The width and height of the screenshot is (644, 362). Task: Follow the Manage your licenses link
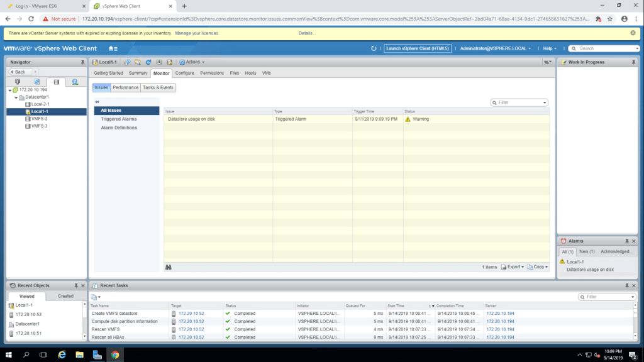click(x=196, y=33)
